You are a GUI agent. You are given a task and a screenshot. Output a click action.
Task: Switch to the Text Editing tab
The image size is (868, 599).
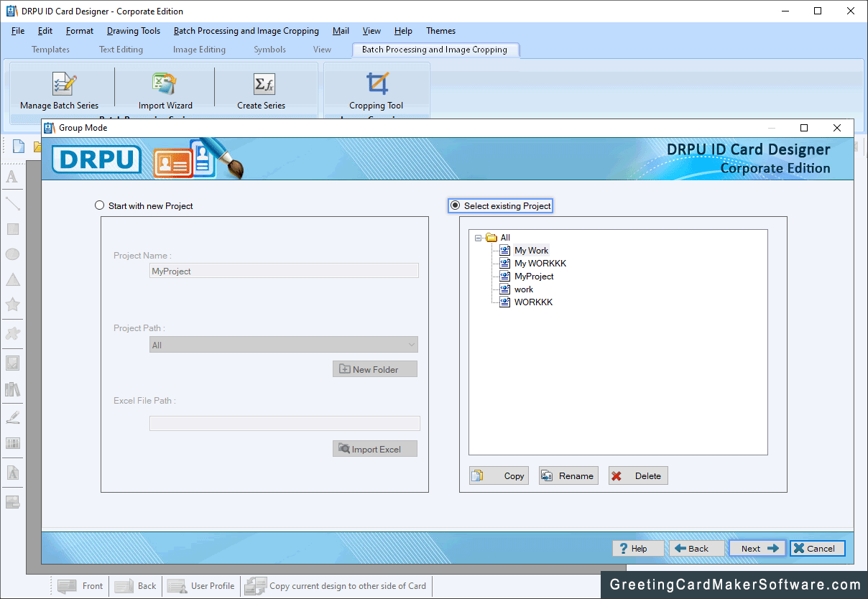pos(121,50)
